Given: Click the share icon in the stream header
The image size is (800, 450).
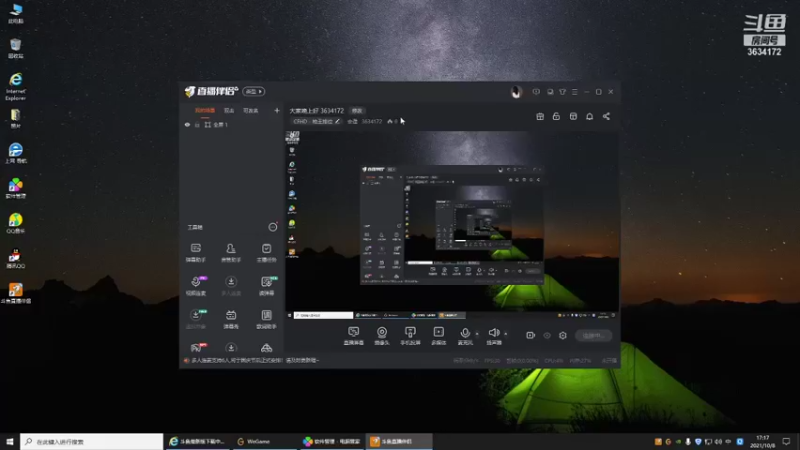Looking at the screenshot, I should (606, 116).
